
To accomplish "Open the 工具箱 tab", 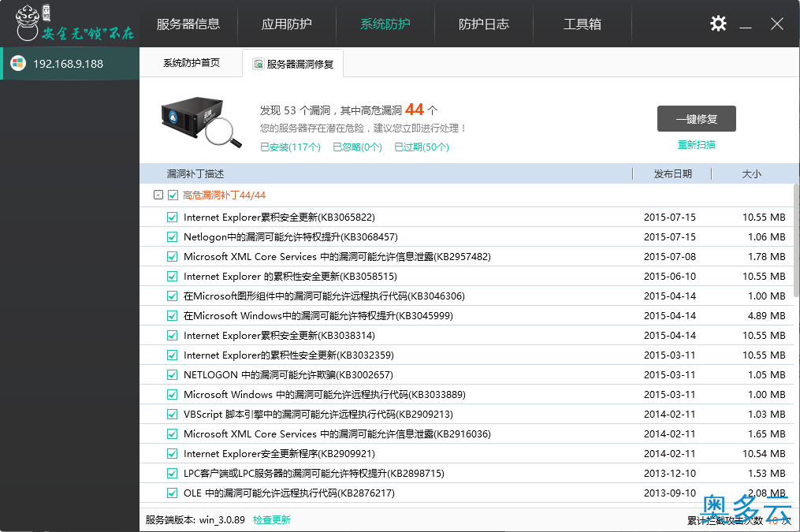I will 582,24.
